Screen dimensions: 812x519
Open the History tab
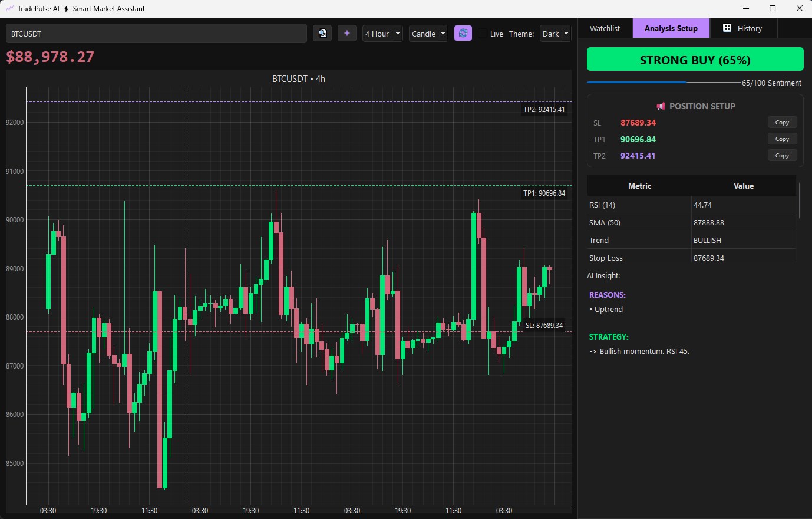pos(744,28)
